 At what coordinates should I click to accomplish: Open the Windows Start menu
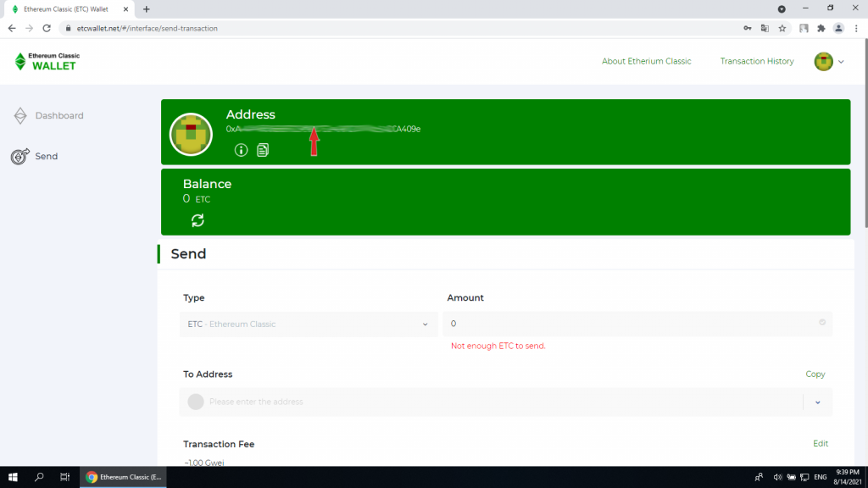coord(14,477)
